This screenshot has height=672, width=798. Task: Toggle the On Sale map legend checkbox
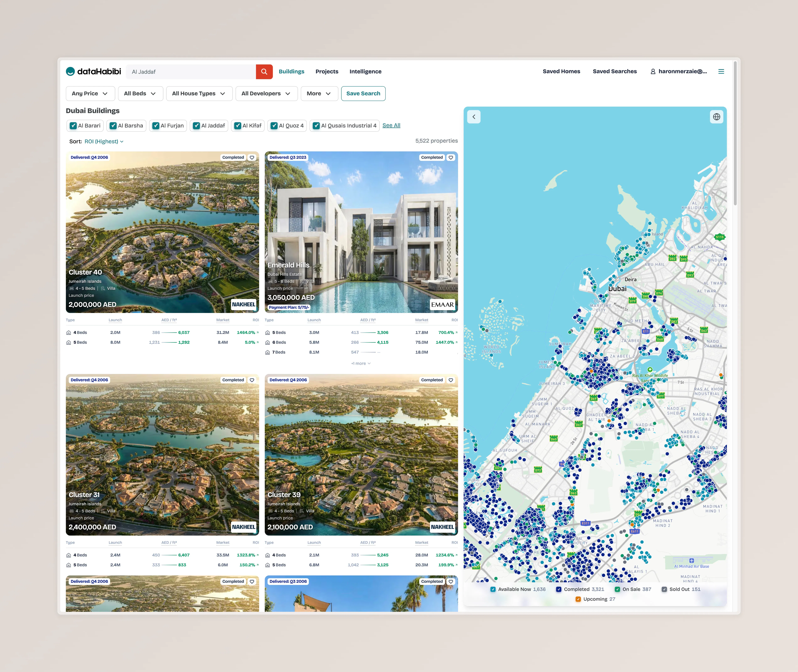[x=617, y=589]
